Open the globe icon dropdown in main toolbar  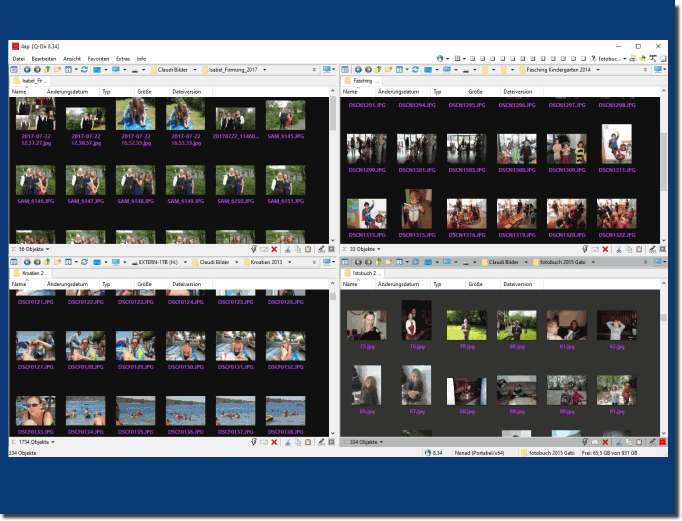point(448,59)
